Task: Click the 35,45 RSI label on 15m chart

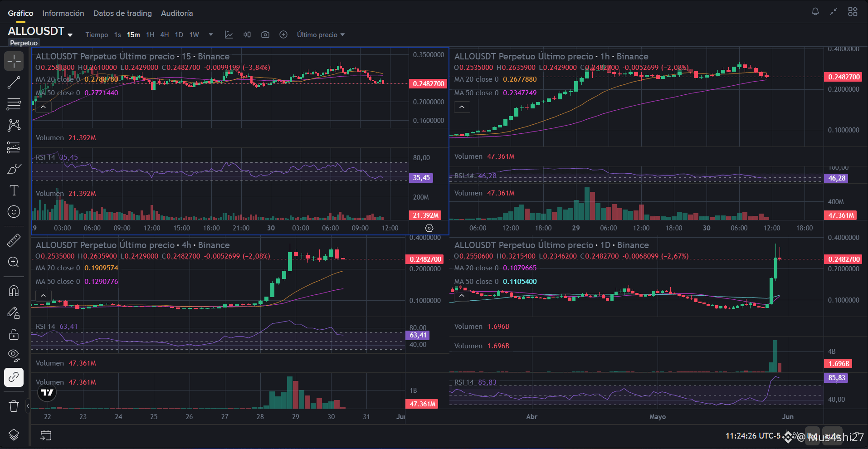Action: click(x=421, y=178)
